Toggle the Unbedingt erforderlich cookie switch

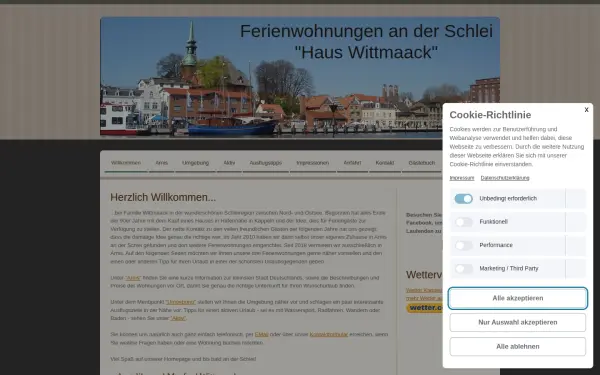click(463, 199)
